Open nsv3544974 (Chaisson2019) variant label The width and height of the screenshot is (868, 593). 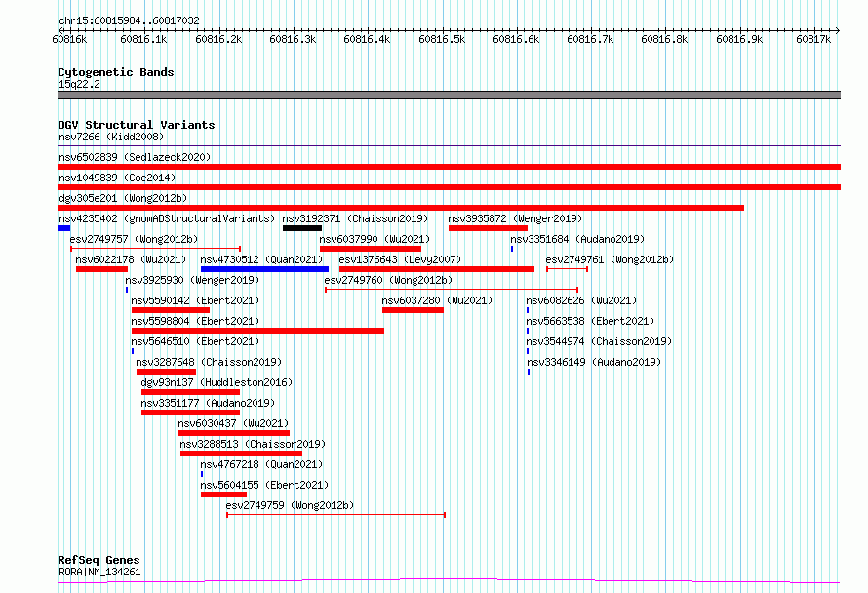pos(599,341)
